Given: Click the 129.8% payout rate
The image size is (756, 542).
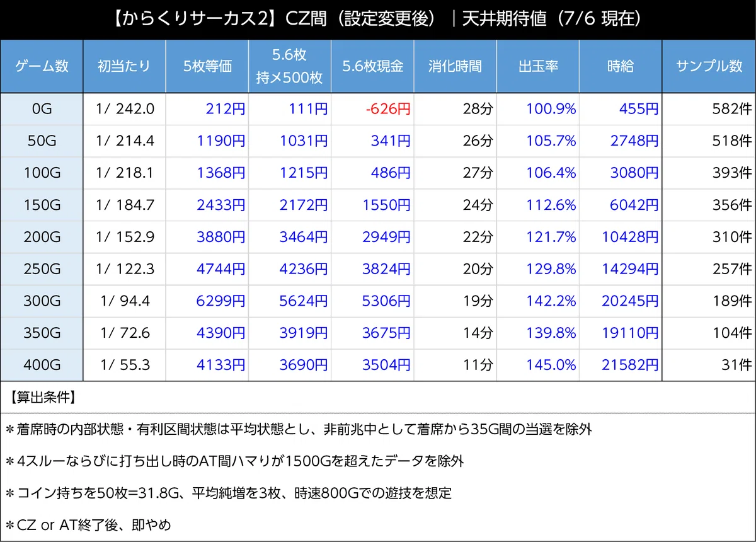Looking at the screenshot, I should pyautogui.click(x=551, y=269).
